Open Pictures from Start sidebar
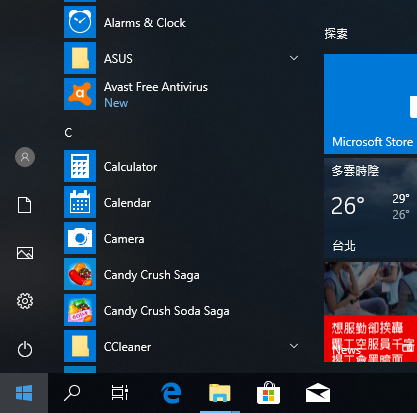 pos(25,253)
